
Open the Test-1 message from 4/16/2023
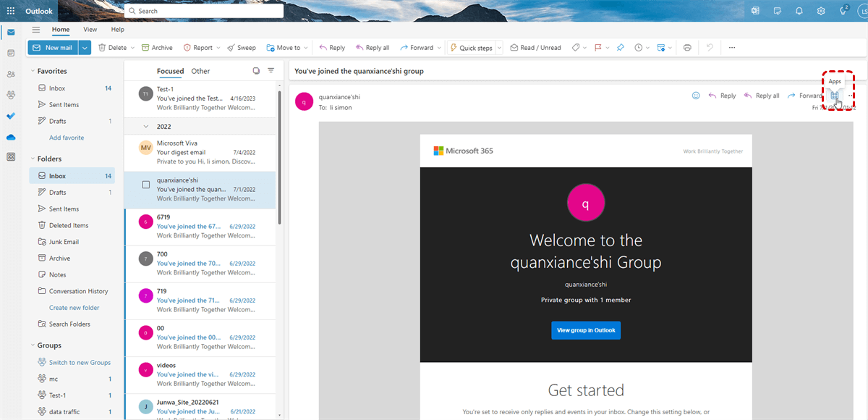[200, 98]
